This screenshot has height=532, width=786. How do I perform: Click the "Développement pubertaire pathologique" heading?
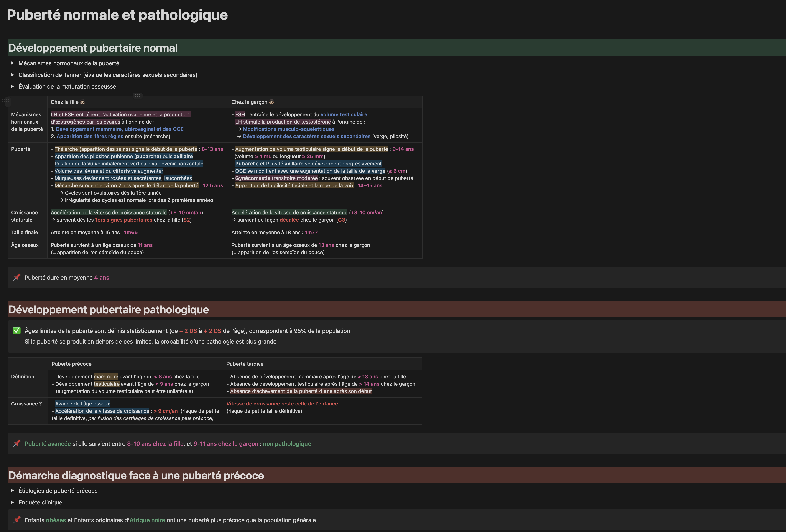[109, 310]
